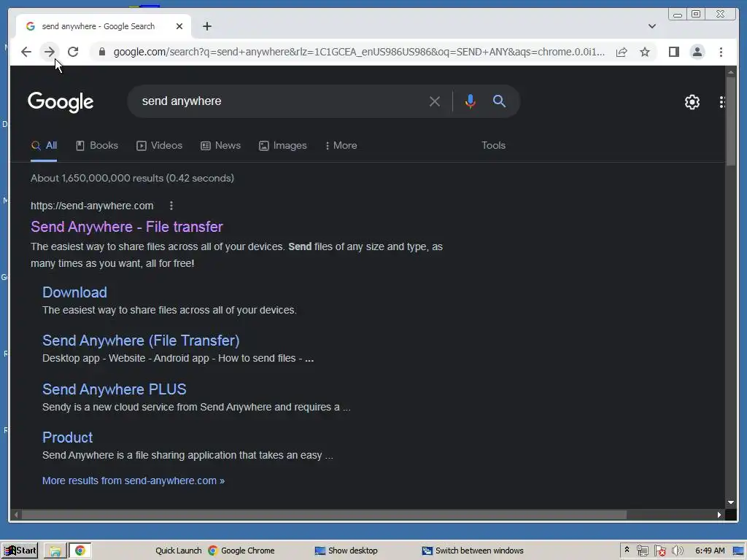The width and height of the screenshot is (747, 560).
Task: Open the Product sitelink
Action: [x=68, y=437]
